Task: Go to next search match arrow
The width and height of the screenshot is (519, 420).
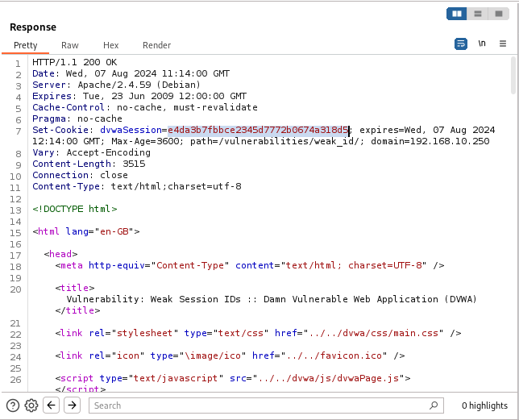Action: [x=73, y=405]
